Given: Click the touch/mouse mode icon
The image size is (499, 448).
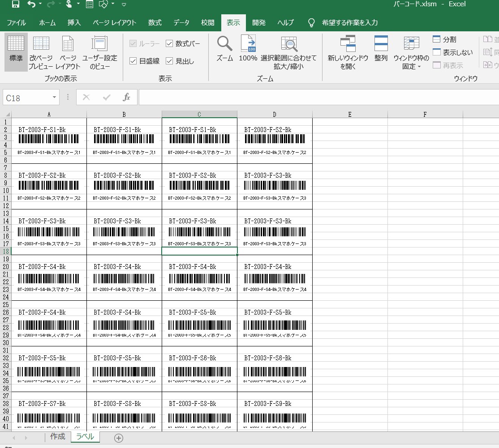Looking at the screenshot, I should [69, 4].
